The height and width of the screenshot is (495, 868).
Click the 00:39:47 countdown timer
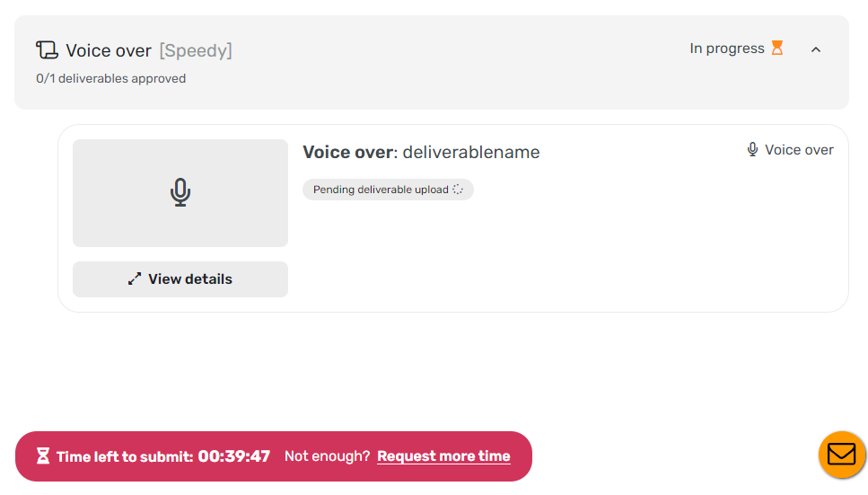tap(234, 456)
